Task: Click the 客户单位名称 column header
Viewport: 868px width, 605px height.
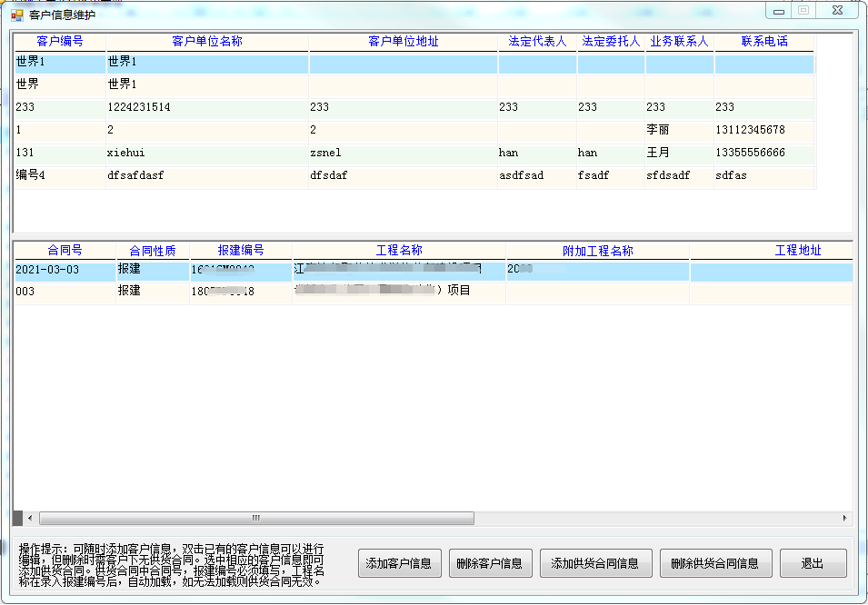Action: (207, 42)
